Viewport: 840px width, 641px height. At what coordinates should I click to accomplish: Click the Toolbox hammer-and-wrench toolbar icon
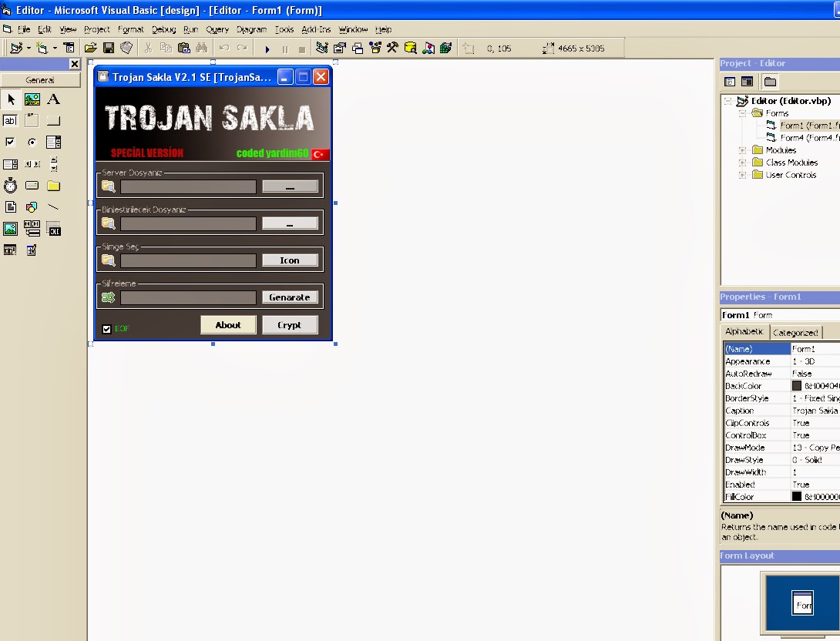[x=393, y=49]
